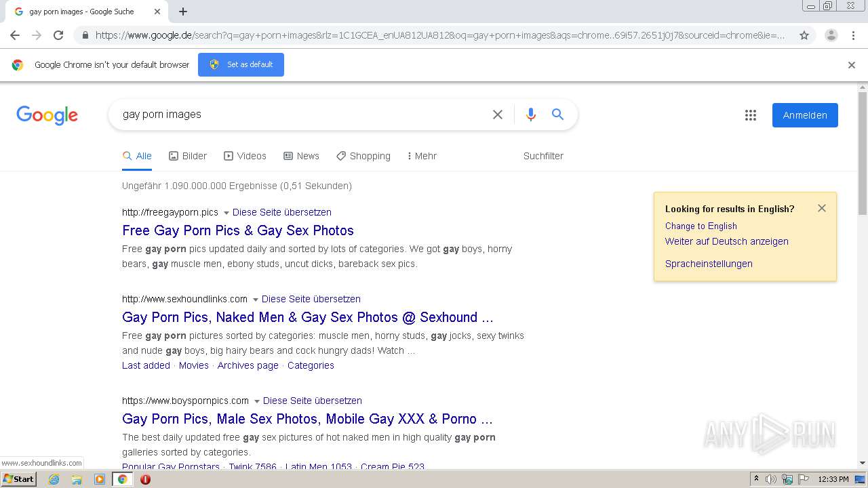Open the Categories sitelink

click(x=311, y=365)
